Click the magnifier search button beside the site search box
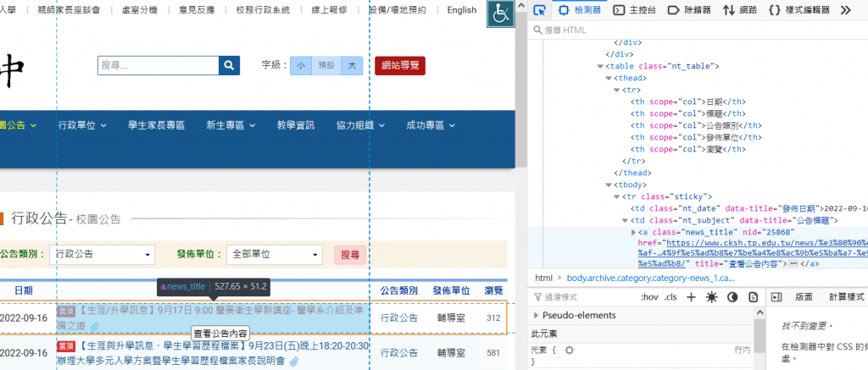Screen dimensions: 868x370 (229, 66)
